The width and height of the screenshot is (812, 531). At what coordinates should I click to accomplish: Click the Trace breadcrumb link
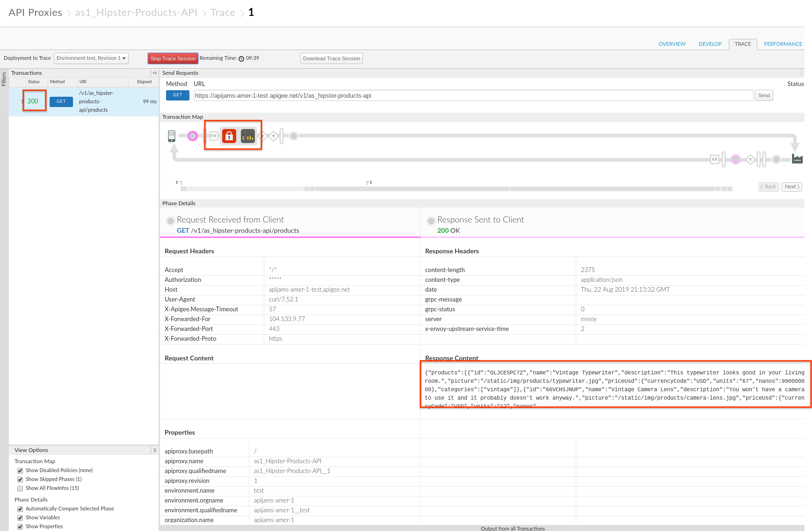tap(223, 13)
